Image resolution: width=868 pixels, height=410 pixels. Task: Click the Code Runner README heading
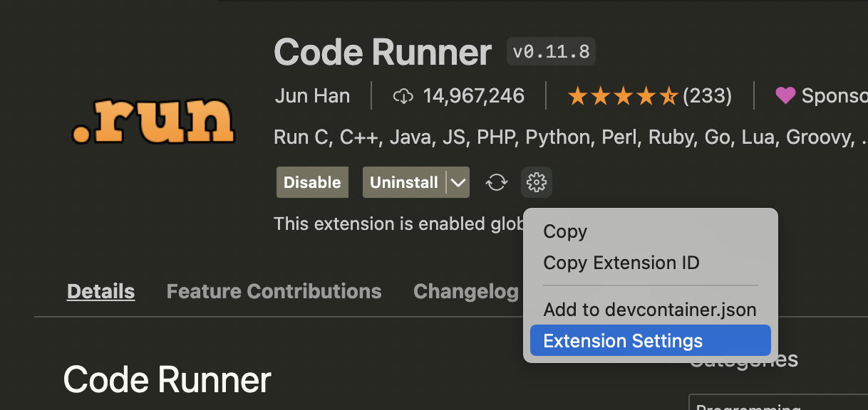pos(167,379)
